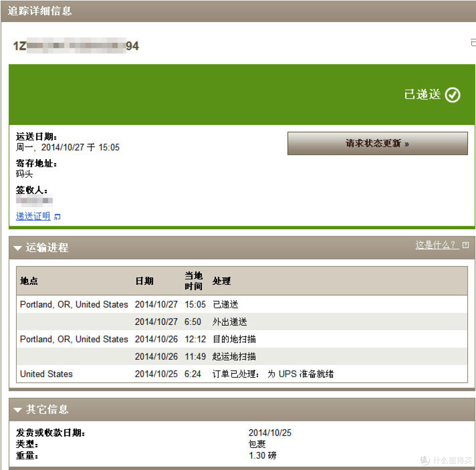Select the 目的地扫描 activity entry
The height and width of the screenshot is (470, 476).
pos(234,339)
